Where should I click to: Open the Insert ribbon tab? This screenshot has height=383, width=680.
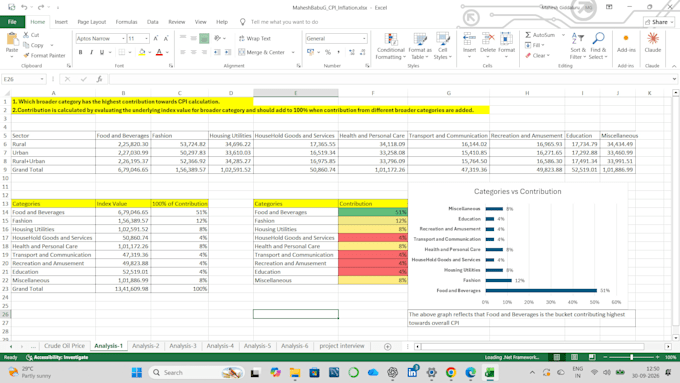[61, 22]
